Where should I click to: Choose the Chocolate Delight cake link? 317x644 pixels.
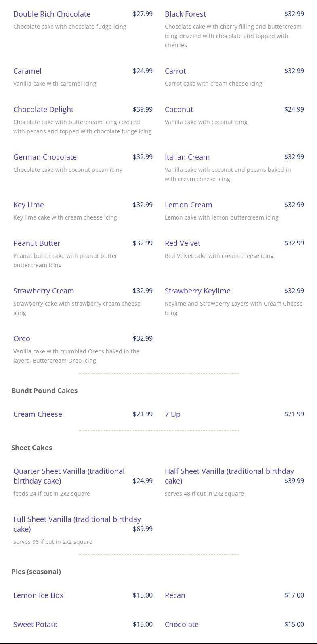(x=43, y=109)
